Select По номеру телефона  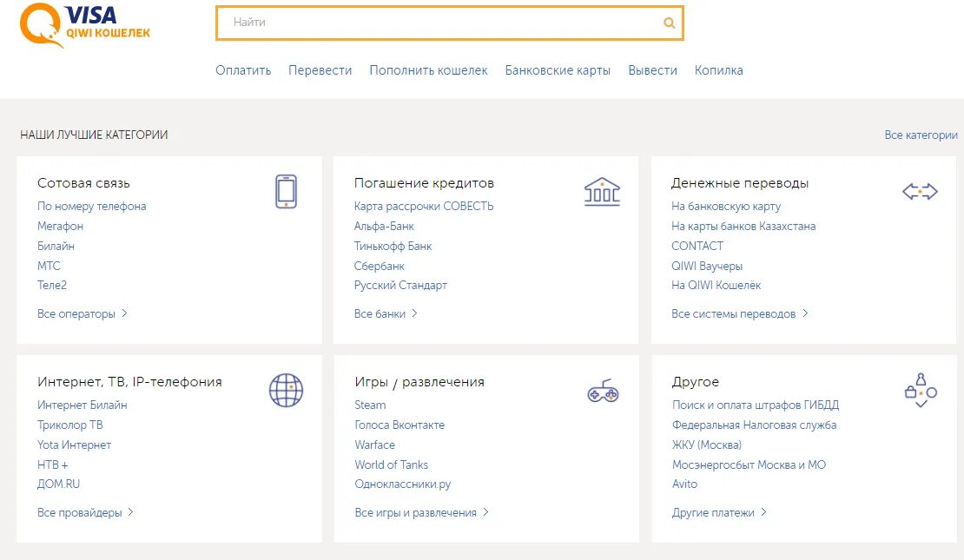pos(91,207)
